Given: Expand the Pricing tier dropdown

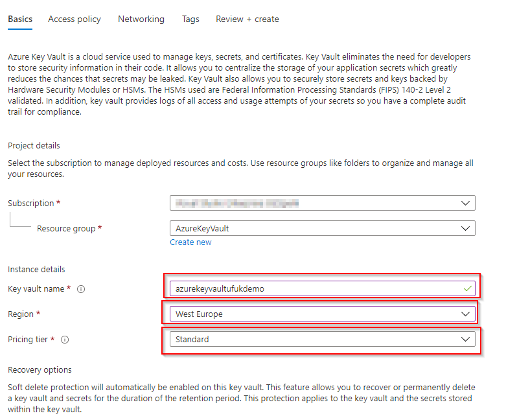Looking at the screenshot, I should tap(323, 339).
